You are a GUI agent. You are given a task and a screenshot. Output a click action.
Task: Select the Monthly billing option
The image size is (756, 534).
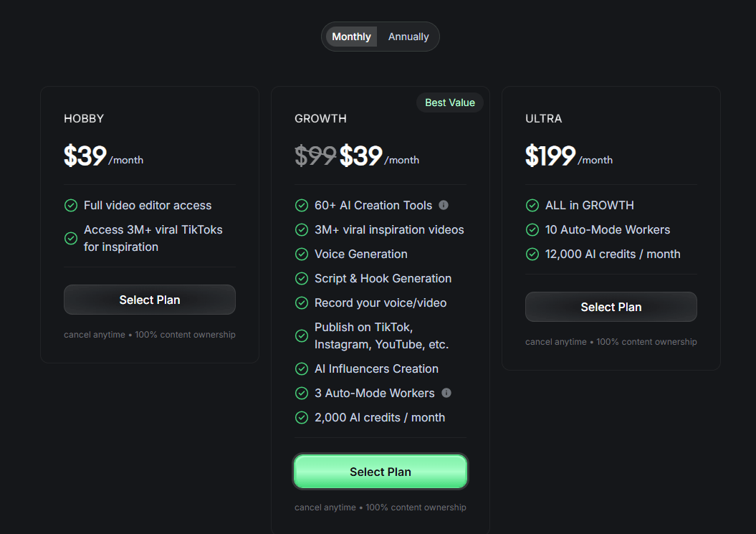[x=351, y=36]
